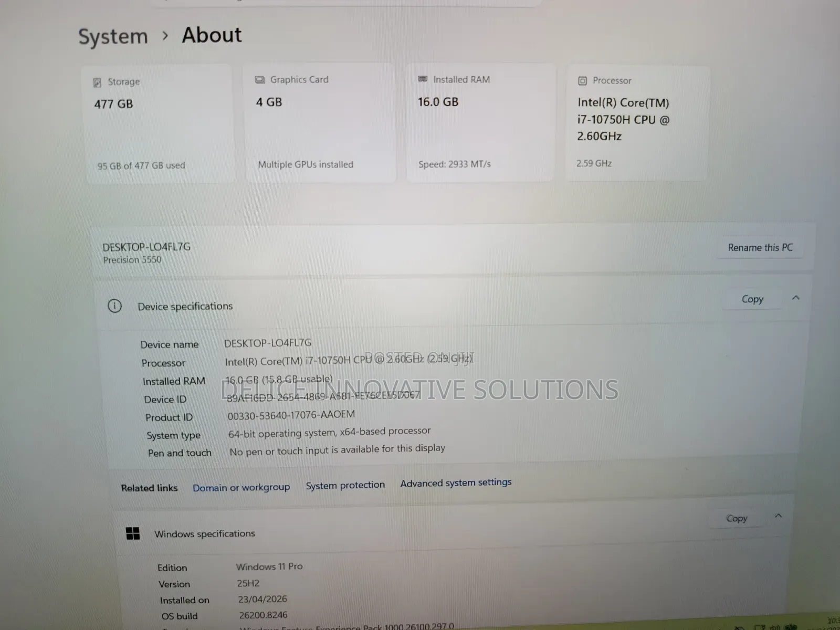840x630 pixels.
Task: Open the Domain or workgroup link
Action: point(241,487)
